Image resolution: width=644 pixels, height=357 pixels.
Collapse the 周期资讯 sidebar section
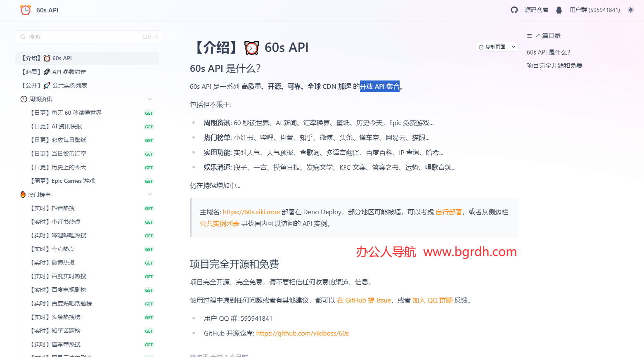149,99
